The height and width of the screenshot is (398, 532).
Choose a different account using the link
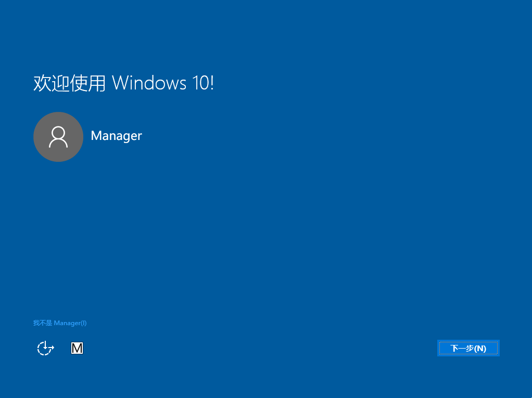(x=60, y=323)
